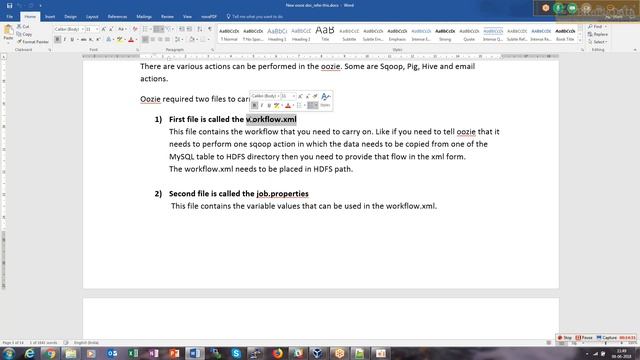Toggle Show/Hide paragraph marks
The image size is (640, 360).
210,29
